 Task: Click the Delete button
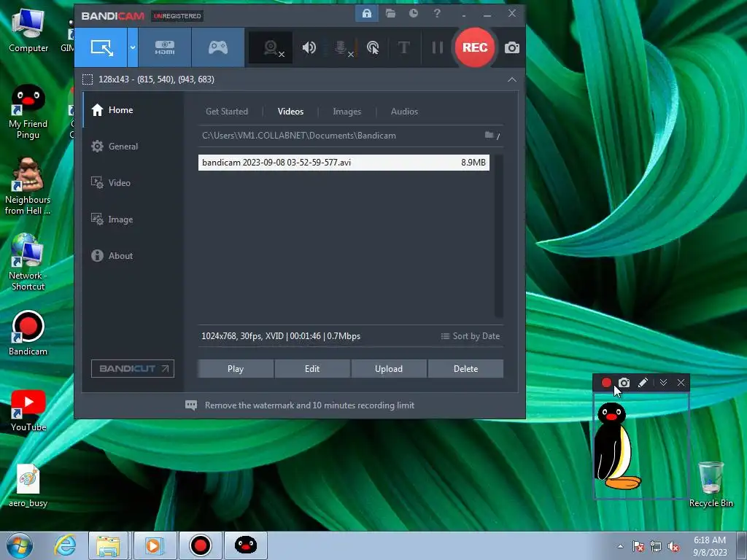[x=465, y=368]
